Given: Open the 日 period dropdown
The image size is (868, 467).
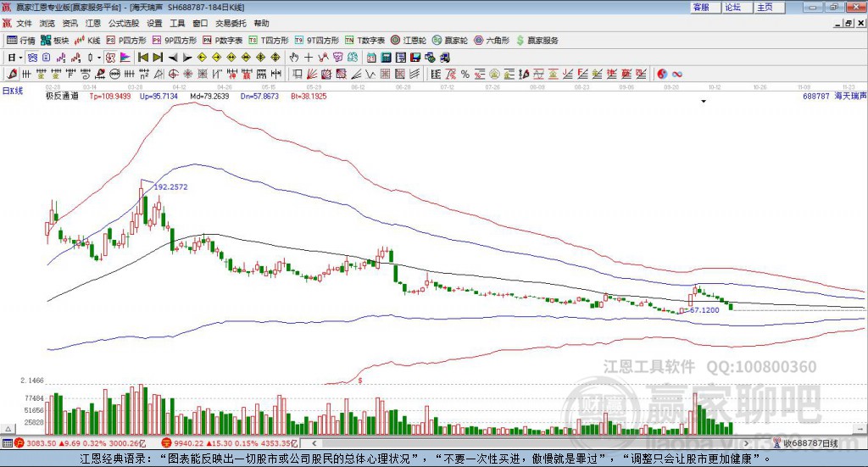Looking at the screenshot, I should pos(14,57).
